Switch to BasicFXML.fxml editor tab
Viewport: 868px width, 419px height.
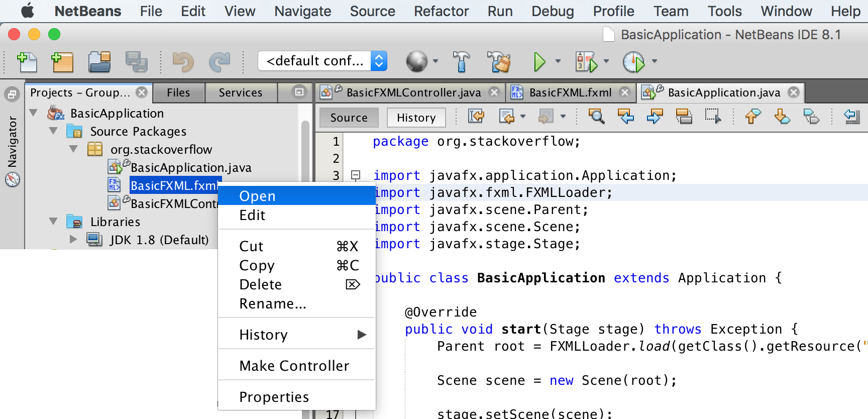(x=571, y=92)
